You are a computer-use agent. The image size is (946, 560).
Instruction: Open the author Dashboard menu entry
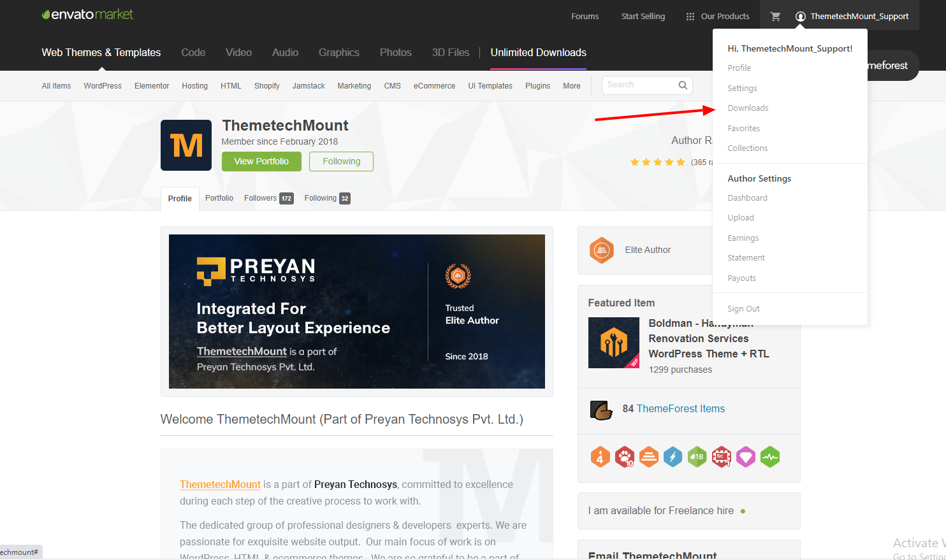[748, 198]
